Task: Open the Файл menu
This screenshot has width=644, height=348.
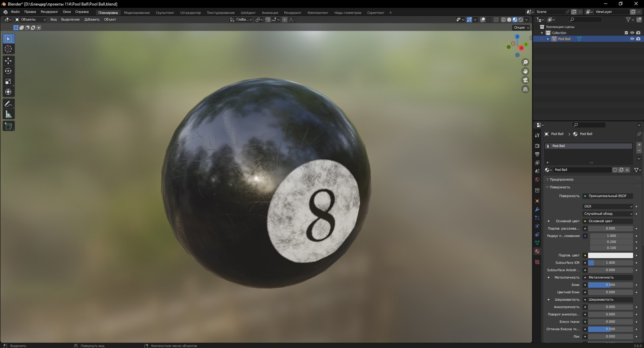Action: click(x=15, y=12)
